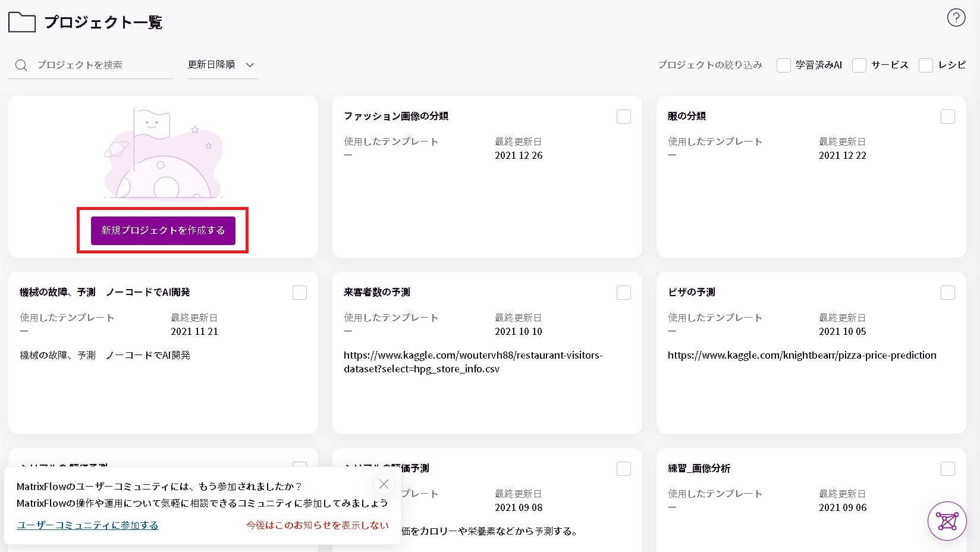The image size is (980, 552).
Task: Open the 機械の故障、予測 ノーコードでAI開発 title
Action: 105,292
